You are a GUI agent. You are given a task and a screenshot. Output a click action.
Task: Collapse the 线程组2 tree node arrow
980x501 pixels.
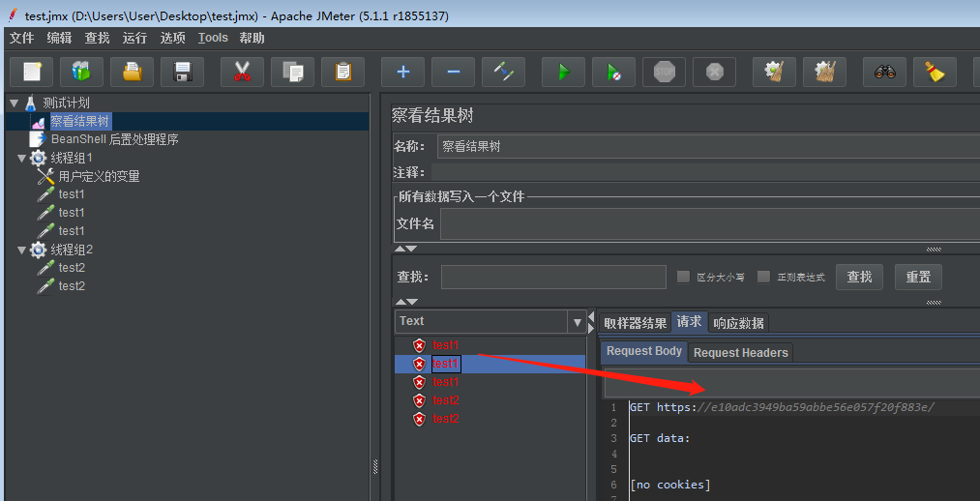pos(22,250)
